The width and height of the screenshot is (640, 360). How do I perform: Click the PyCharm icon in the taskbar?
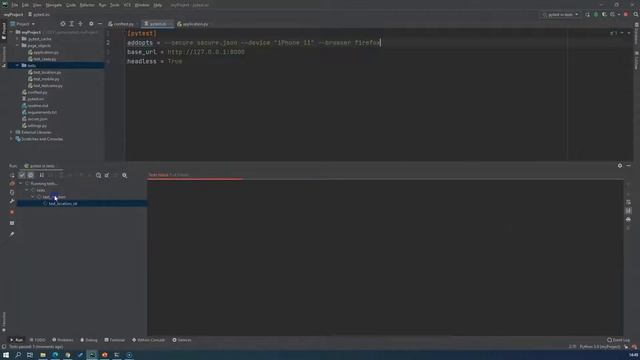92,355
